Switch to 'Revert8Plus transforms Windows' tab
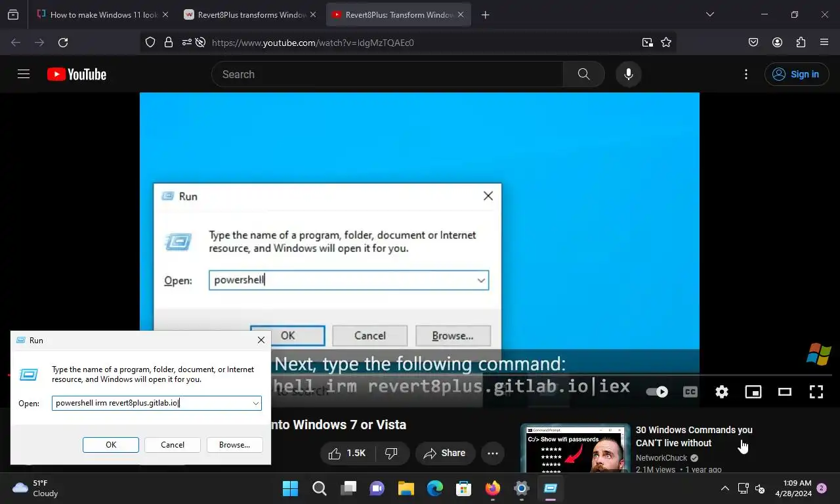This screenshot has width=840, height=504. pyautogui.click(x=251, y=14)
